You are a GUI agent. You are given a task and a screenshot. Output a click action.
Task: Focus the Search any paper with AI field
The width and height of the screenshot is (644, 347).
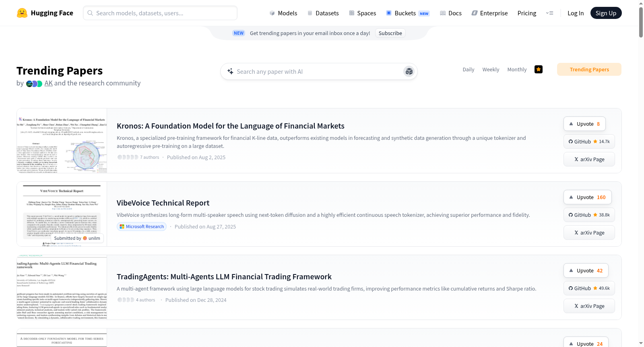(x=314, y=71)
